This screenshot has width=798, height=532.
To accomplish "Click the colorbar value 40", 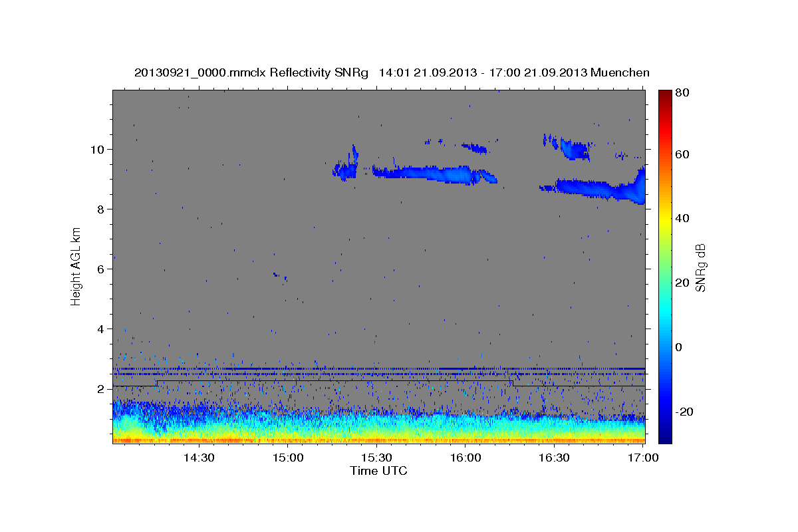I will (684, 218).
